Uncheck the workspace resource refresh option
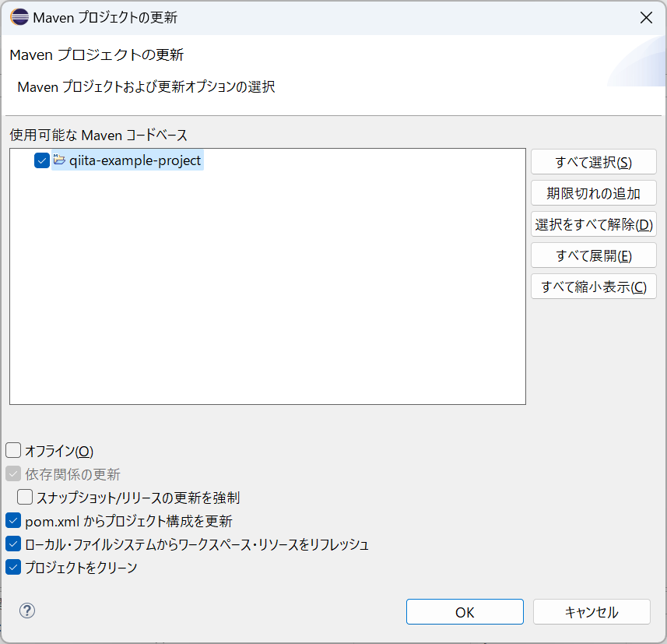The height and width of the screenshot is (644, 667). click(13, 544)
